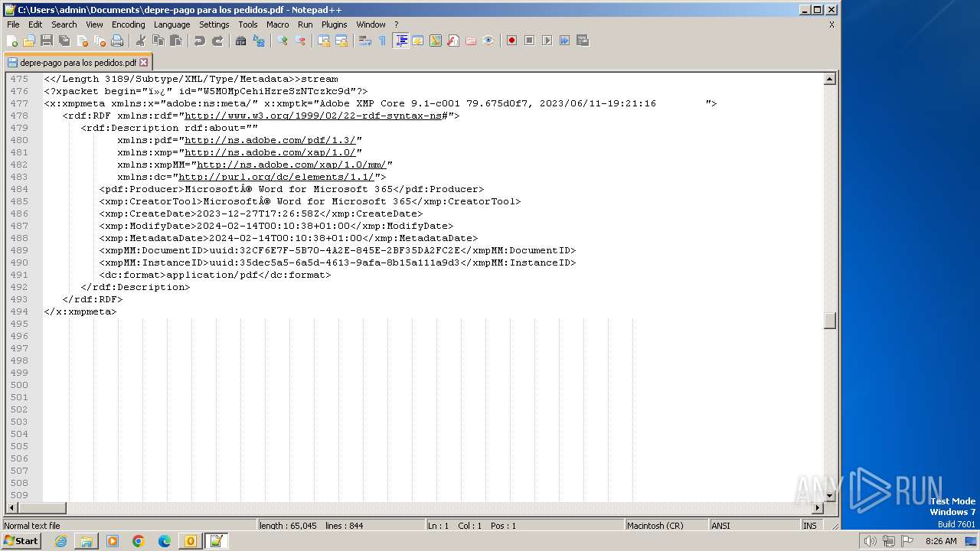Viewport: 980px width, 551px height.
Task: Open the ns.adobe.com/xap/1.0/mm/ link
Action: [x=291, y=165]
